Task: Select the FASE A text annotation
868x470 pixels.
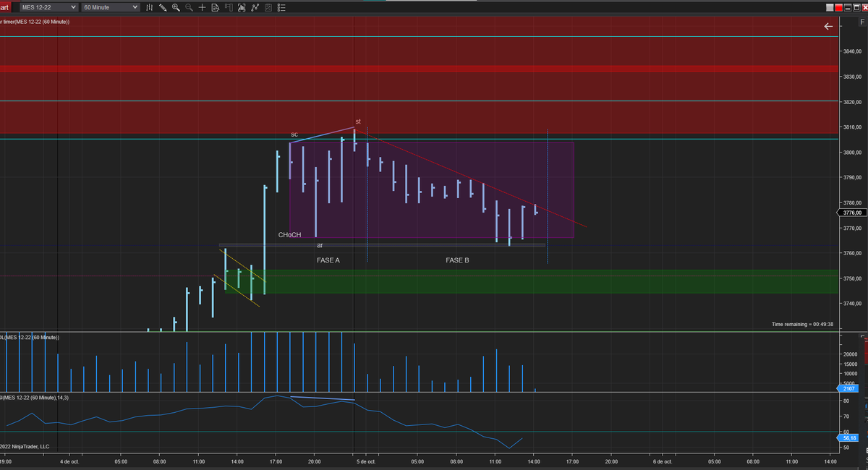Action: point(328,260)
